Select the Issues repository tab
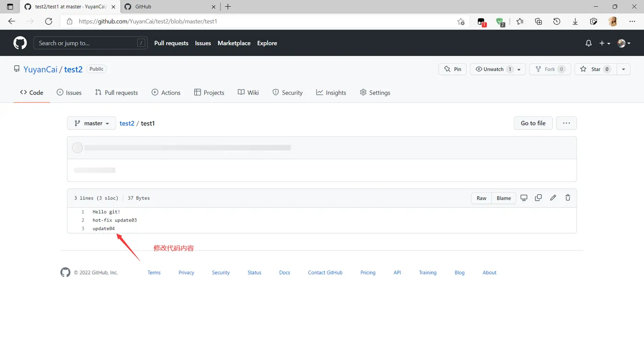Viewport: 644px width, 345px height. coord(69,92)
